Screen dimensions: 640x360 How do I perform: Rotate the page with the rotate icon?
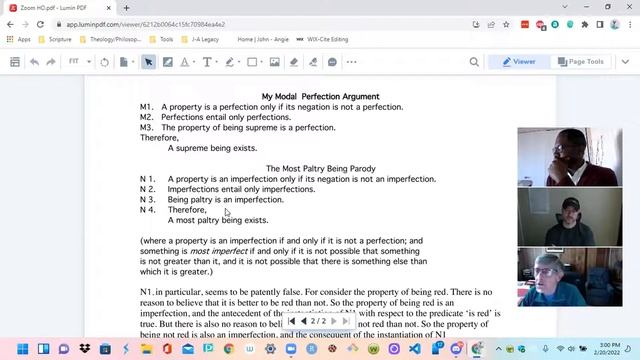(x=104, y=62)
